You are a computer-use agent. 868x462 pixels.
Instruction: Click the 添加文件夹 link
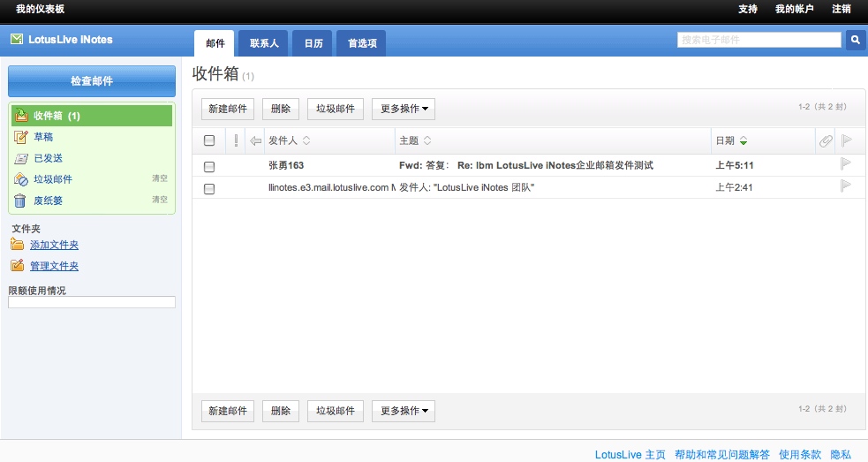click(54, 245)
